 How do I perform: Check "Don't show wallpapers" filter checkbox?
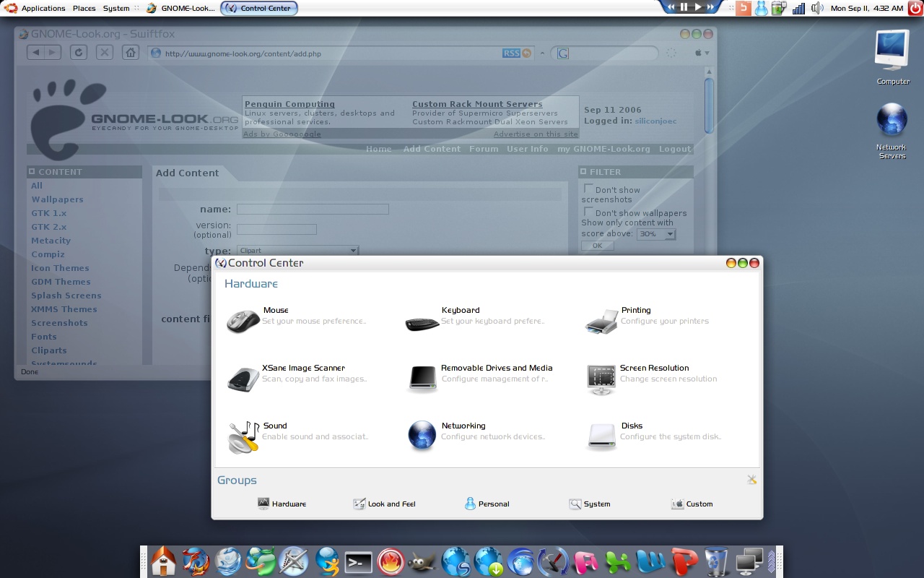pyautogui.click(x=588, y=212)
